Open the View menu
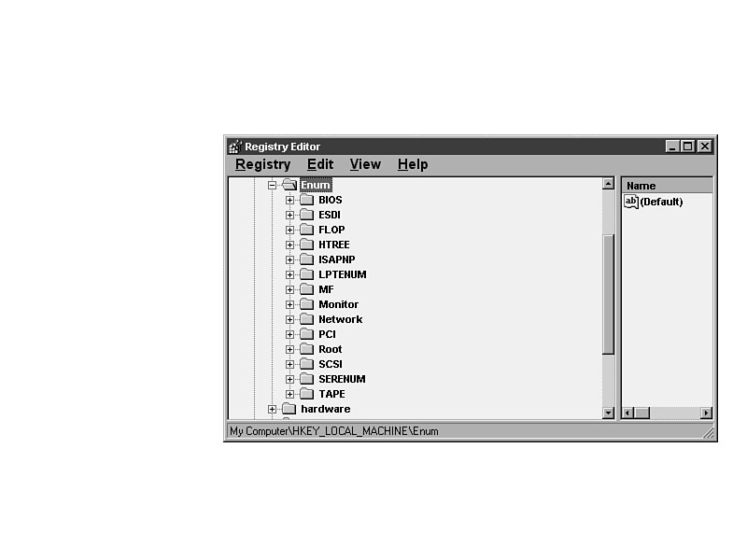The height and width of the screenshot is (560, 747). click(365, 164)
